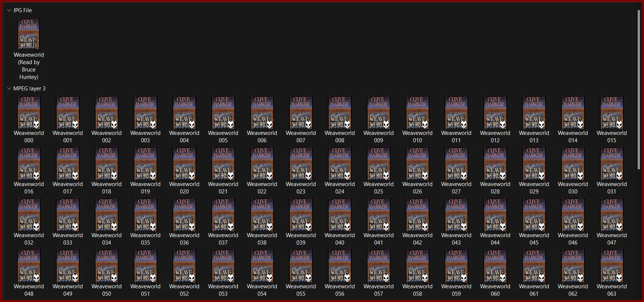Select the Weaveworld 052 audio file icon
Screen dimensions: 644x302
(184, 266)
